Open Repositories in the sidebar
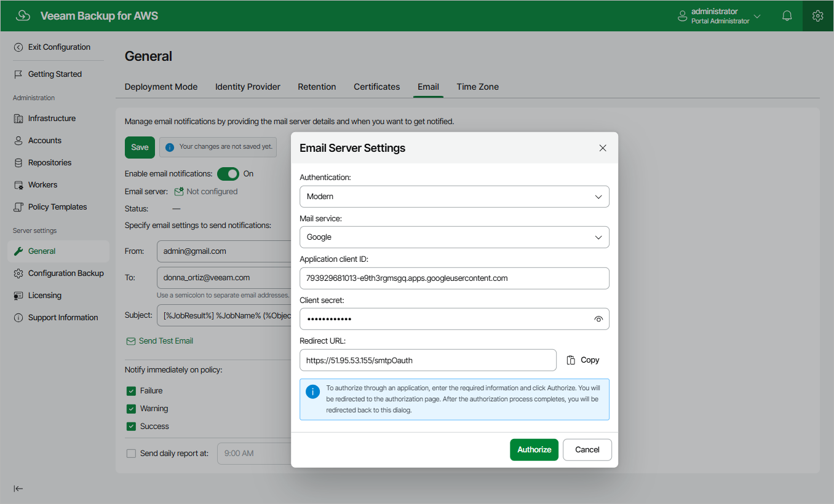The height and width of the screenshot is (504, 834). coord(50,163)
